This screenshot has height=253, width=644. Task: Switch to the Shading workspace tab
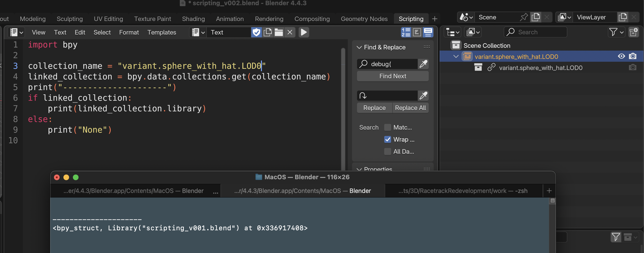193,19
